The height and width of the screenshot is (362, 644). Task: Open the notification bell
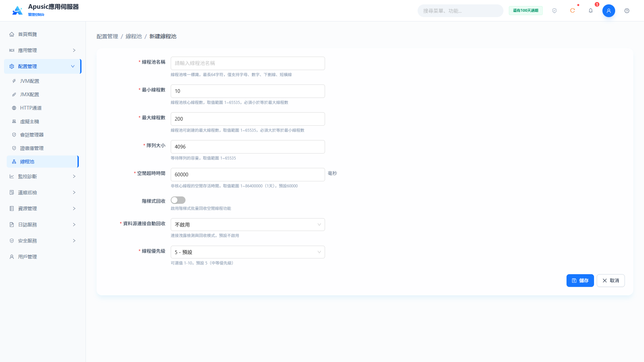coord(591,11)
